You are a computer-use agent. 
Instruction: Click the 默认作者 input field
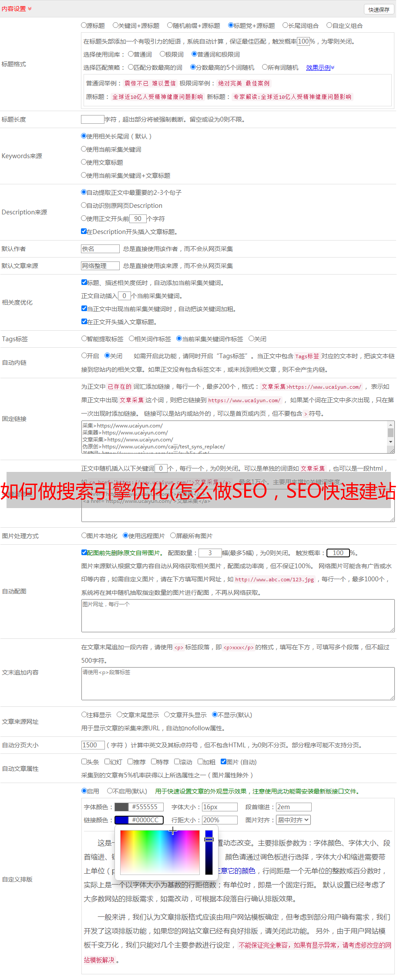[101, 249]
